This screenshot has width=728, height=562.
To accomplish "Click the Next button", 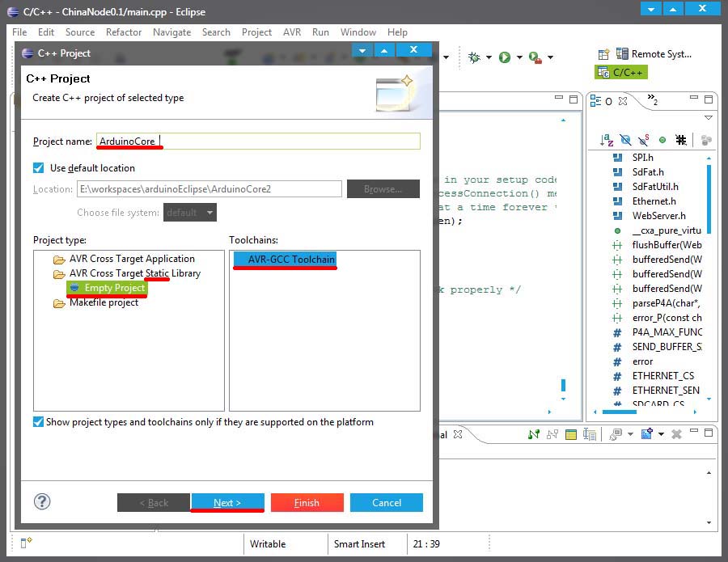I will coord(227,503).
